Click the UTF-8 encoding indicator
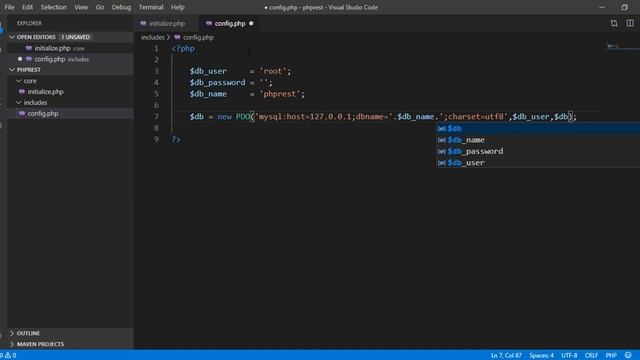Image resolution: width=640 pixels, height=360 pixels. [x=569, y=355]
